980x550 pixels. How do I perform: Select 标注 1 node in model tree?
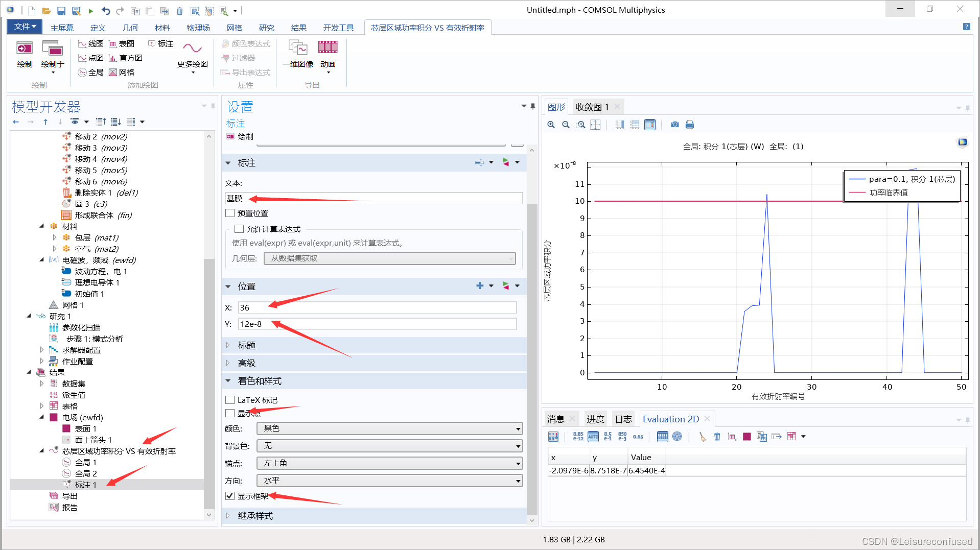(x=85, y=485)
